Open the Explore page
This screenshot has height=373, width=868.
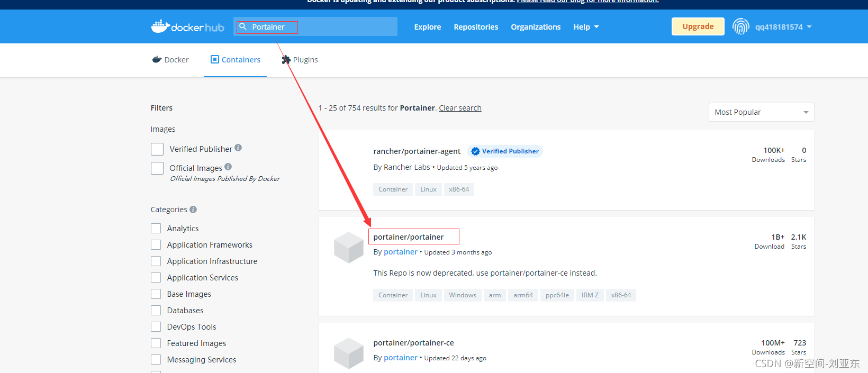click(428, 27)
